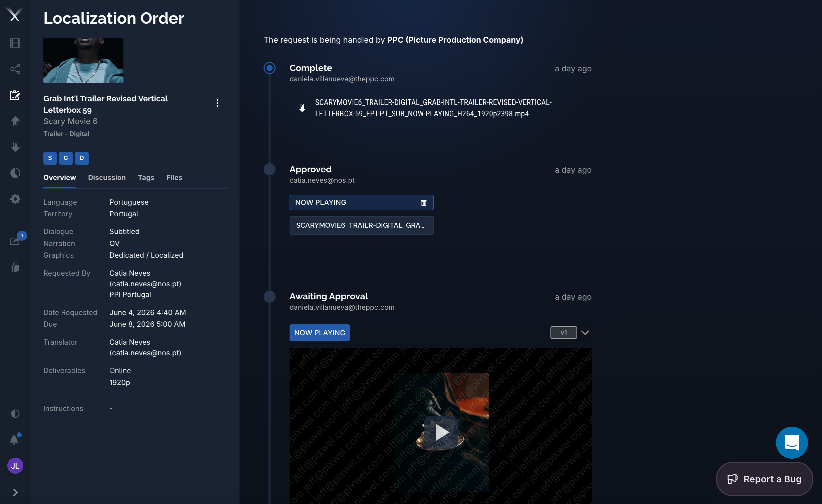Click the blue NOW PLAYING button

click(x=320, y=333)
